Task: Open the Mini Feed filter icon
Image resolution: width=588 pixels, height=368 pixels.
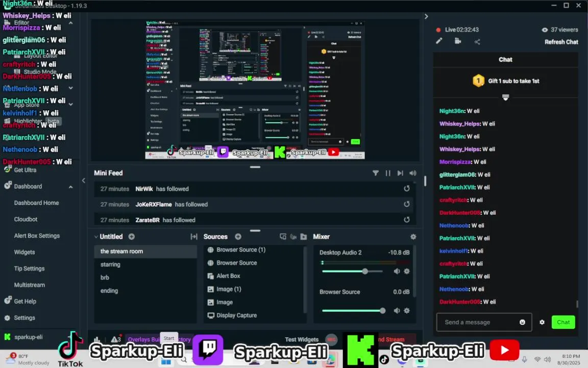Action: pyautogui.click(x=375, y=173)
